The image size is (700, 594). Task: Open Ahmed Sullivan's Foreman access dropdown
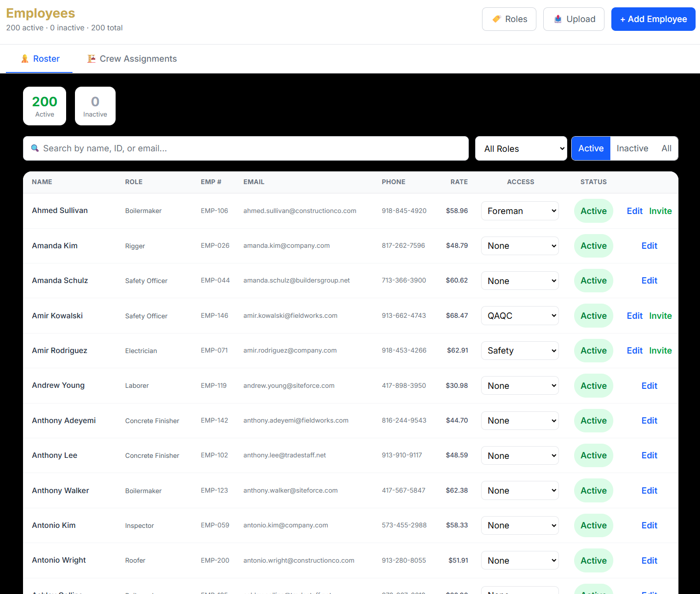pyautogui.click(x=520, y=211)
